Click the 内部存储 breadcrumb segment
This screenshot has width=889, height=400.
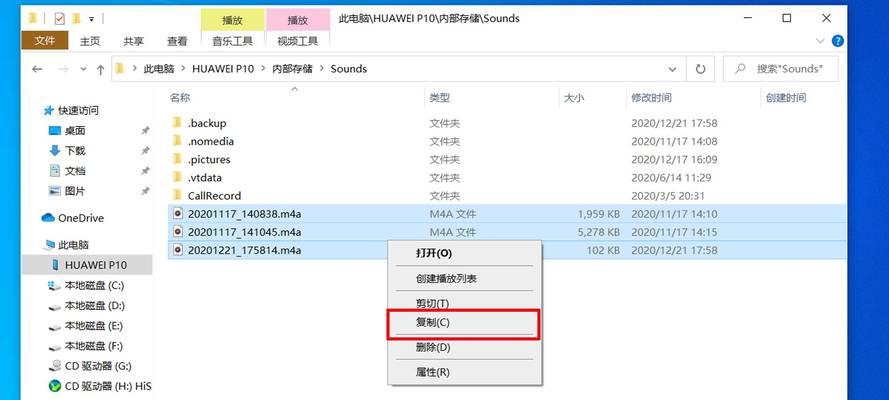(x=292, y=69)
